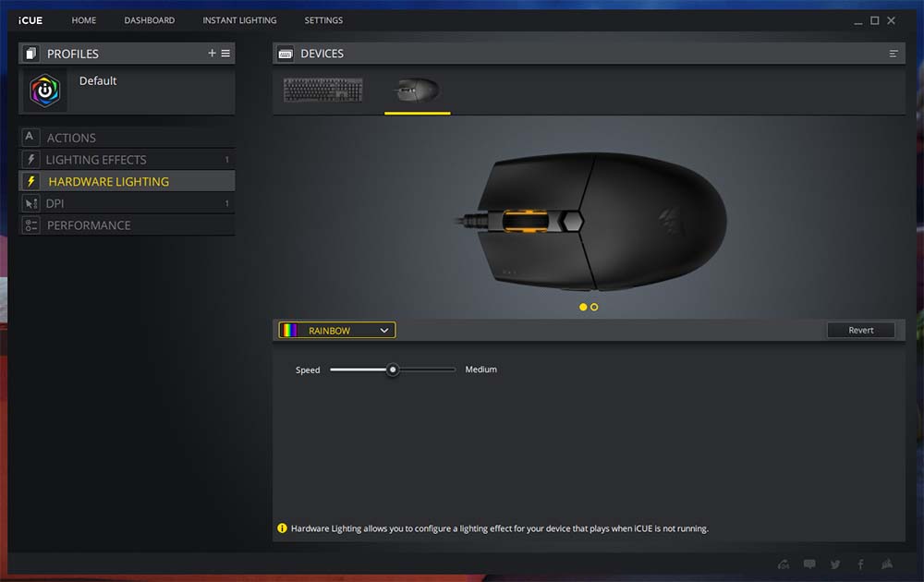924x582 pixels.
Task: Click the Corsair sails logo in the footer
Action: (887, 564)
